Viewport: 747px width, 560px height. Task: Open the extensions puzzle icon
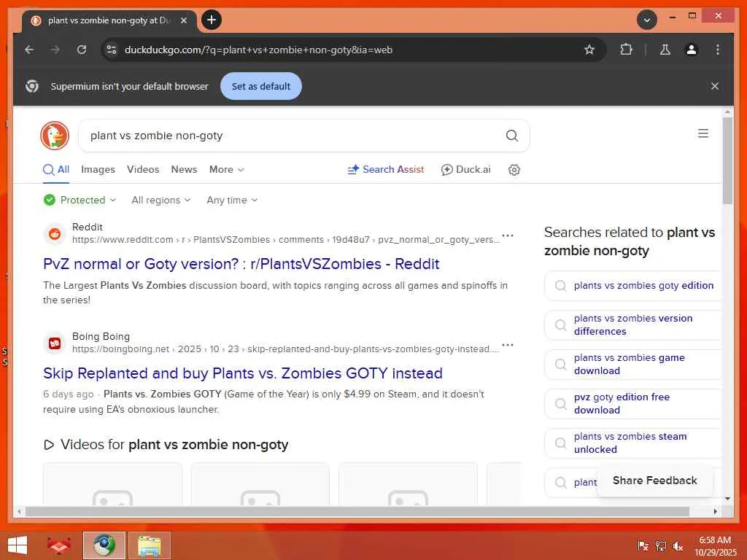[626, 50]
